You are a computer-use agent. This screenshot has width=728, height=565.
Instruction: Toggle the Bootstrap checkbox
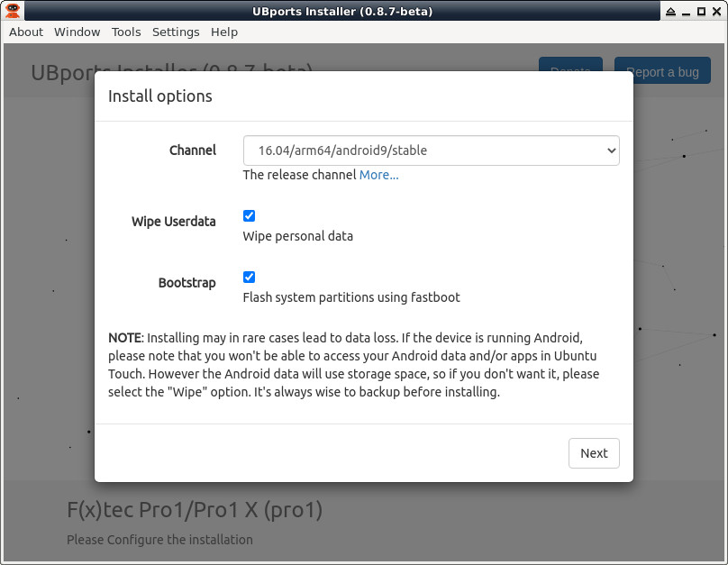pos(249,278)
